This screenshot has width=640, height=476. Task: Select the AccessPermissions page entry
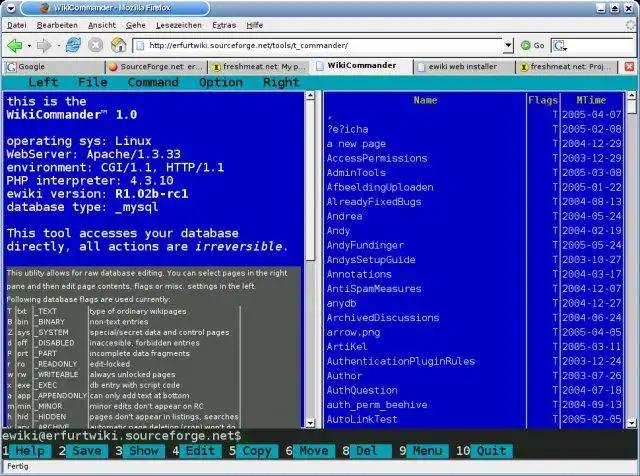(377, 158)
